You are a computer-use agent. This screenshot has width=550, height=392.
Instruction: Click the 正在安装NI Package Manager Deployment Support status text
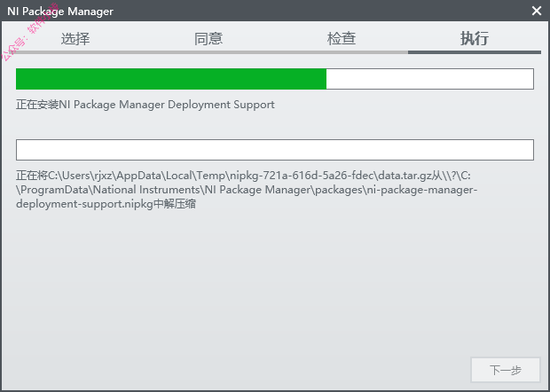(x=145, y=105)
